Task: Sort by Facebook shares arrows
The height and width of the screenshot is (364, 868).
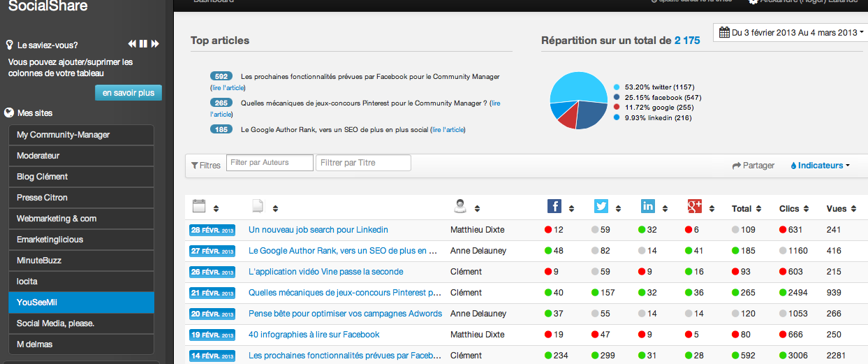Action: pos(572,208)
